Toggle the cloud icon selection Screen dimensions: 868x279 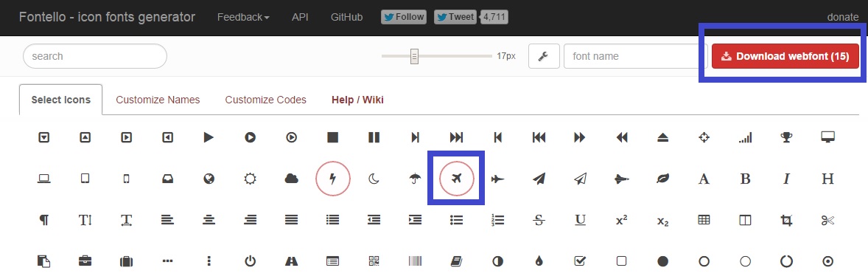[x=291, y=179]
